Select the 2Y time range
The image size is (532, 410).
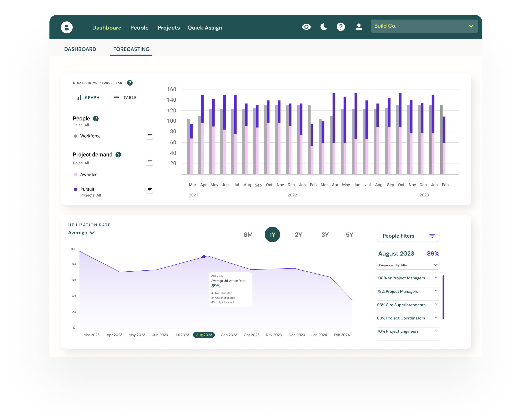coord(298,235)
